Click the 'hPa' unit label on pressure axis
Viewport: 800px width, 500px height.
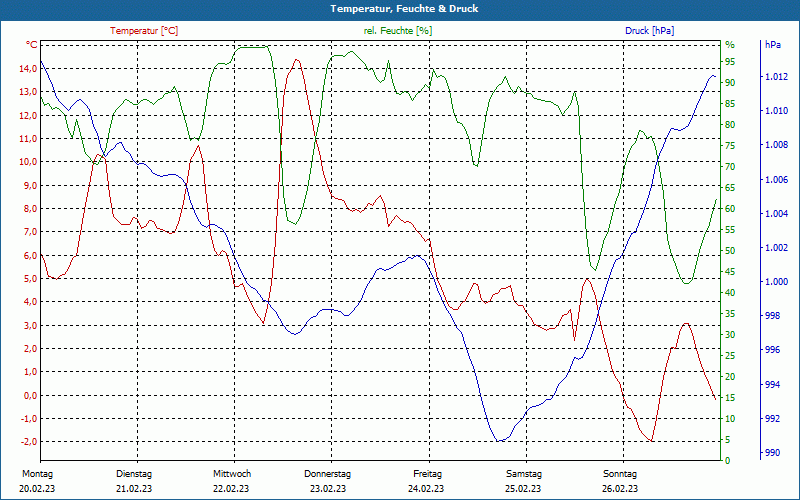pyautogui.click(x=773, y=45)
